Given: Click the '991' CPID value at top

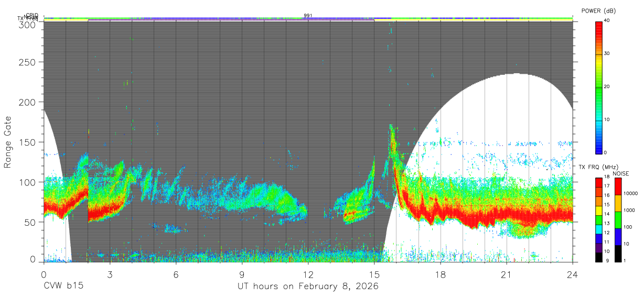Looking at the screenshot, I should 308,15.
